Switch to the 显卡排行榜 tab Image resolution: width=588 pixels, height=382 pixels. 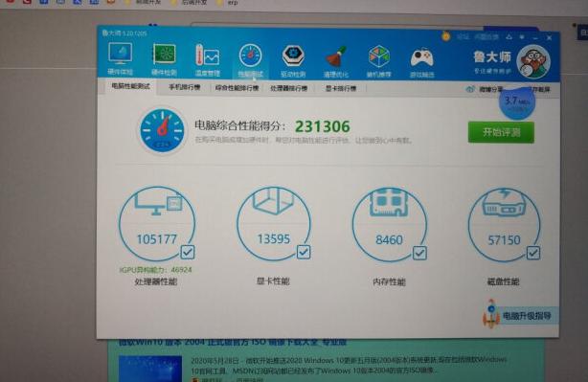point(341,88)
